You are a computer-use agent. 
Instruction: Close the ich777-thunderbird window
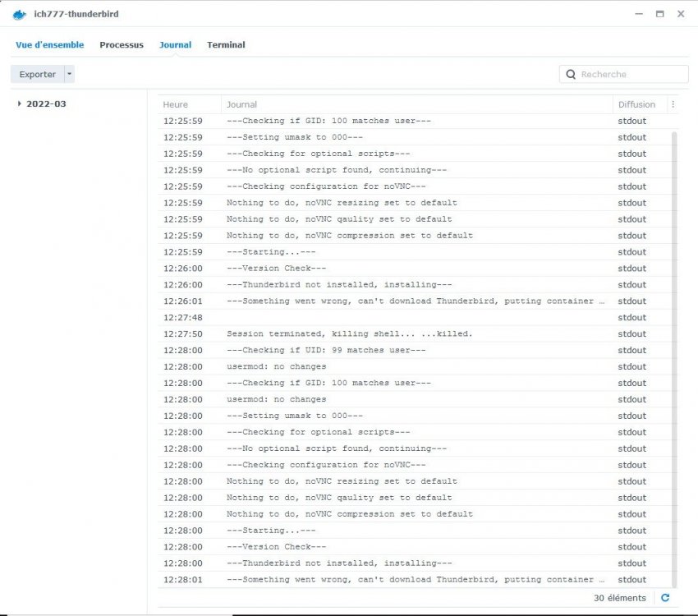[681, 14]
